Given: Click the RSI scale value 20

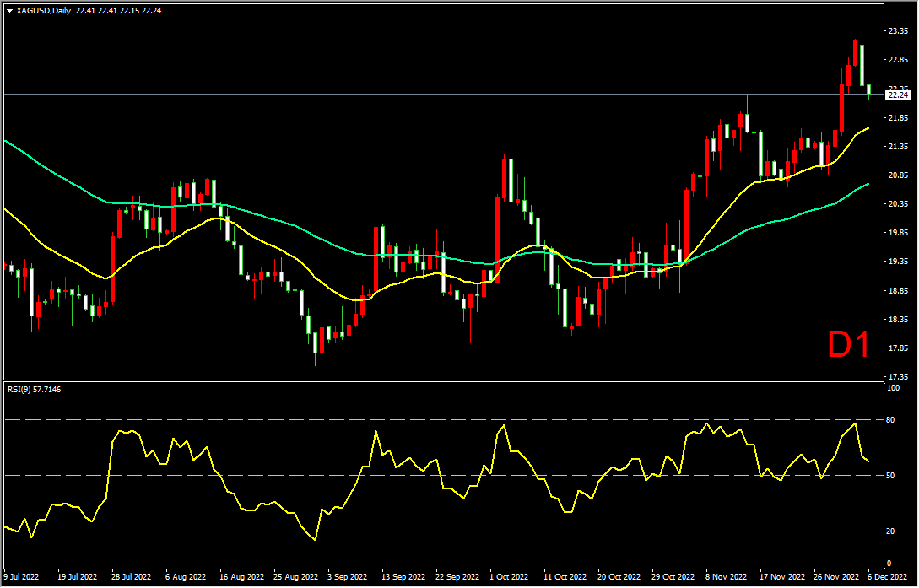Looking at the screenshot, I should pyautogui.click(x=892, y=531).
